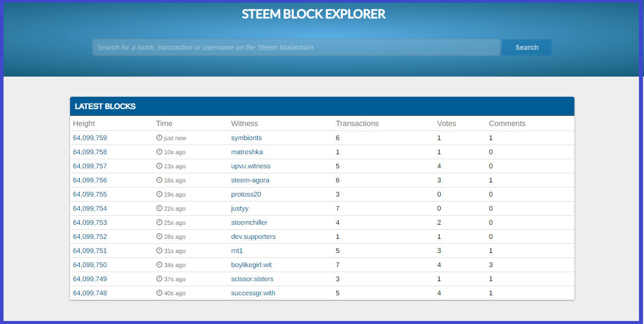Screen dimensions: 644x324
Task: Click the clock icon beside '40s ago'
Action: point(159,293)
